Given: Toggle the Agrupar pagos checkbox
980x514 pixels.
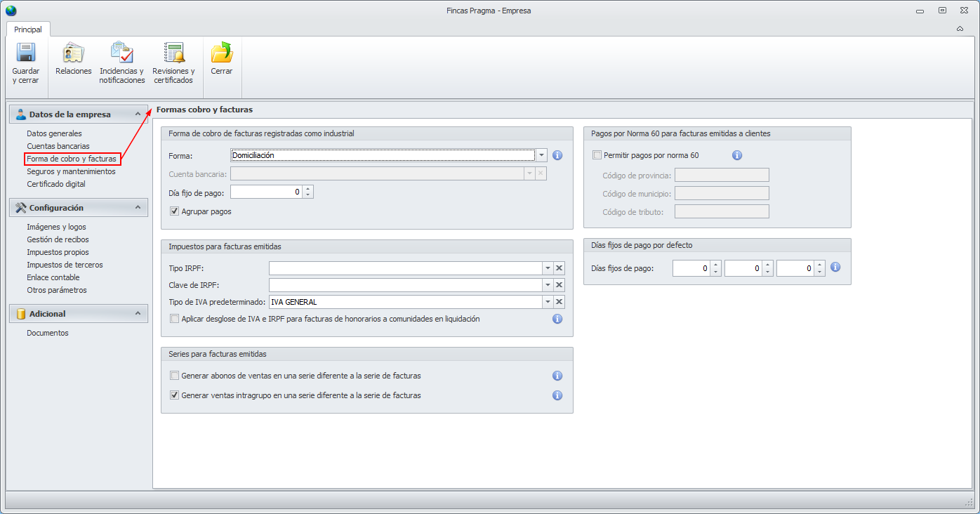Looking at the screenshot, I should click(x=175, y=211).
